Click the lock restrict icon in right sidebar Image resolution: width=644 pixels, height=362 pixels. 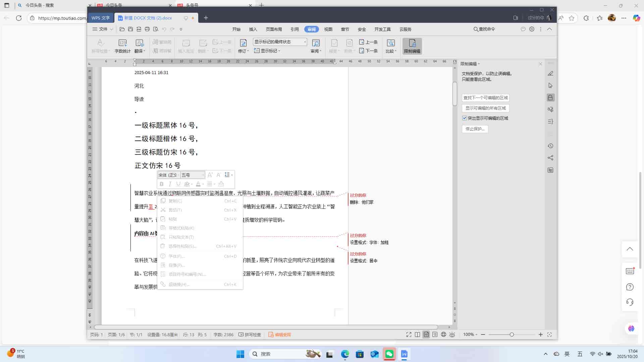point(550,98)
